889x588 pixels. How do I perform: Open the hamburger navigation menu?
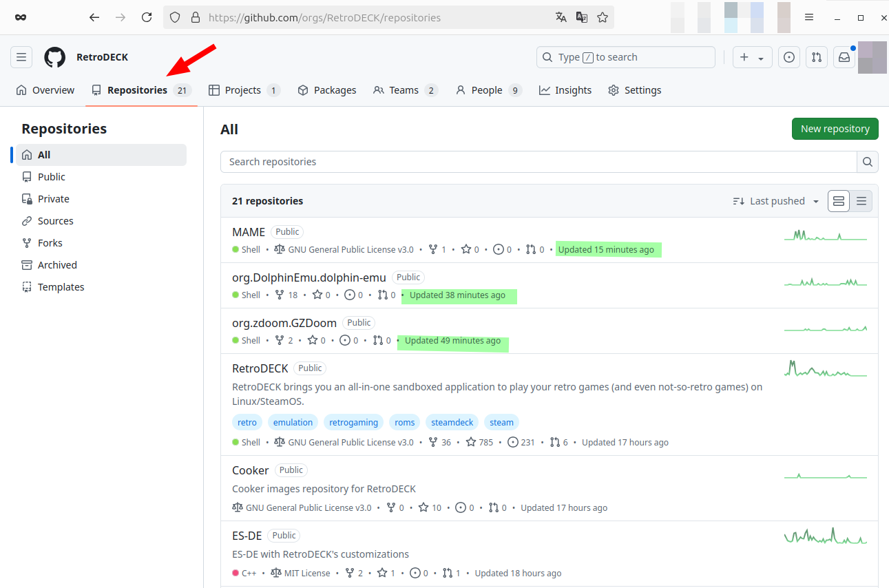click(21, 57)
